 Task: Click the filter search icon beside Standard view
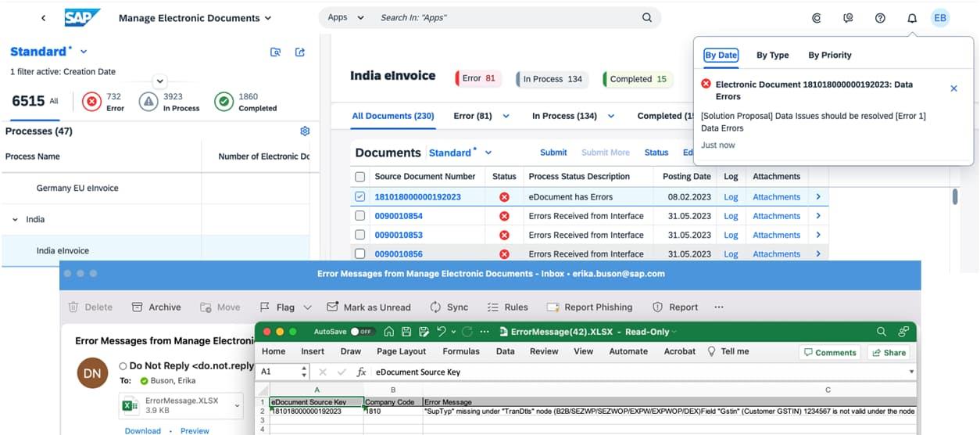click(x=276, y=52)
